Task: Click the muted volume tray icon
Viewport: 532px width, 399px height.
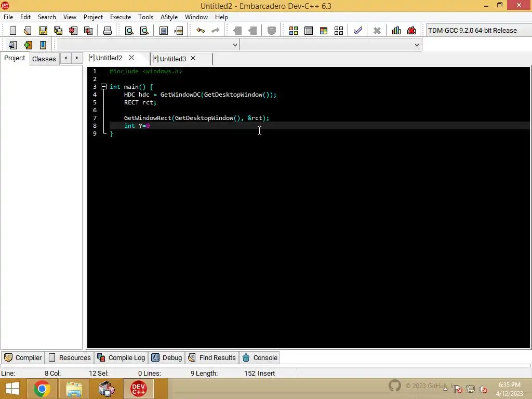Action: tap(483, 390)
